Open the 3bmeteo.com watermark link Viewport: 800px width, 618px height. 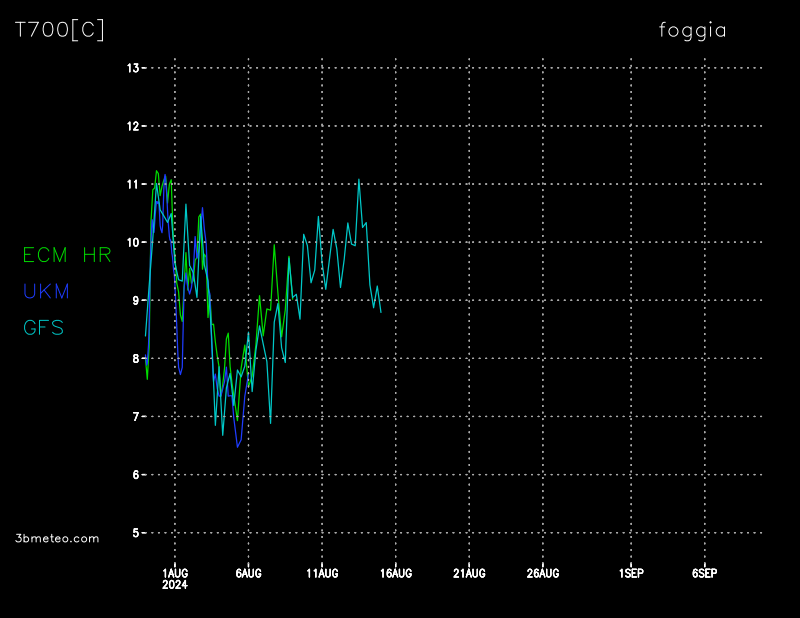pos(57,538)
